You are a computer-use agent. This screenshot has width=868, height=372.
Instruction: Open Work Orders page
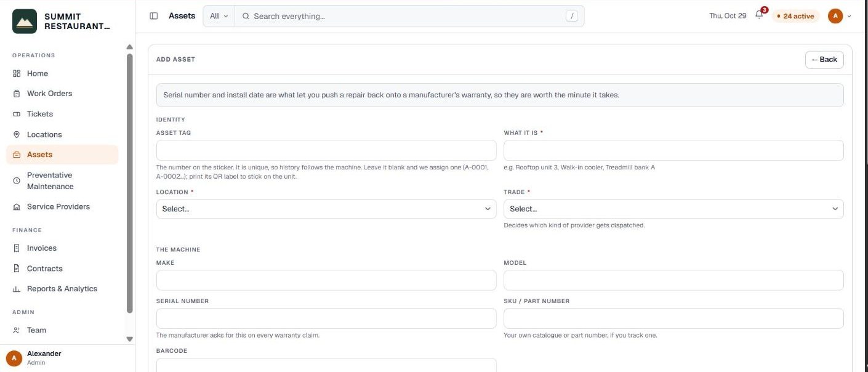click(x=62, y=94)
